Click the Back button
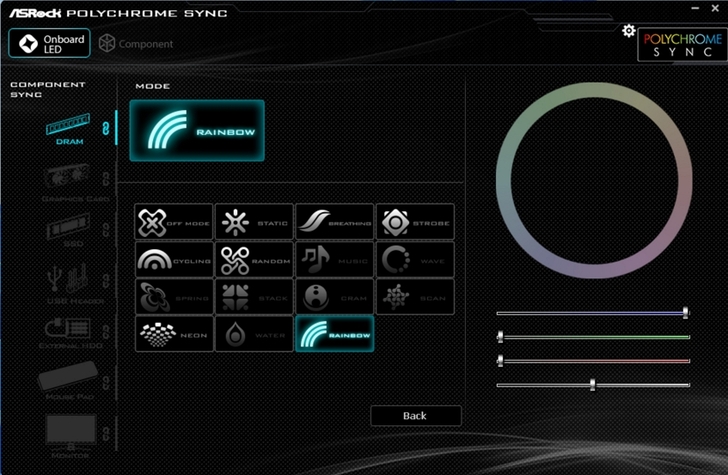The width and height of the screenshot is (728, 475). coord(415,415)
